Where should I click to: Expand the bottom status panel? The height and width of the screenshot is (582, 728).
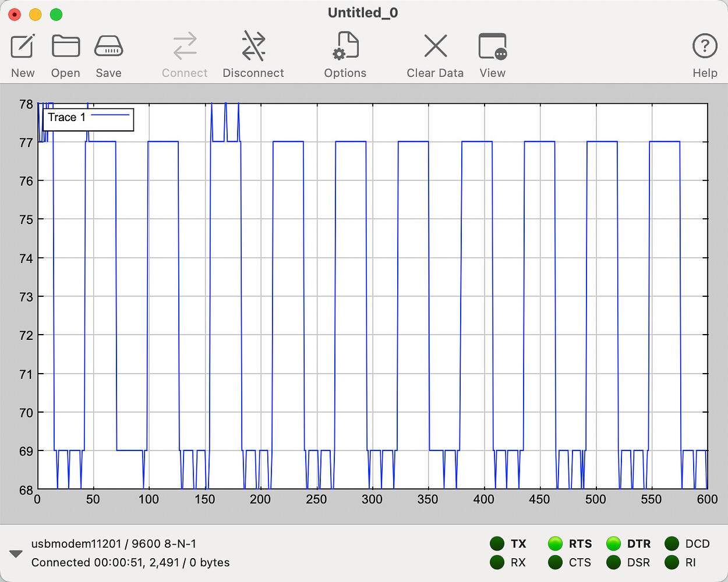coord(16,553)
